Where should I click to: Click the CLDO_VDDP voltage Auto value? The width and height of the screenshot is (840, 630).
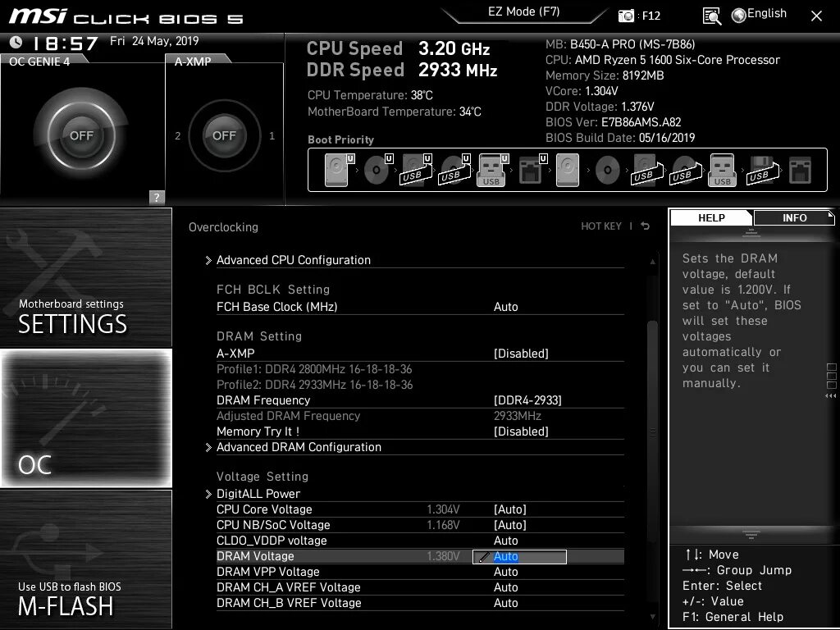coord(505,541)
